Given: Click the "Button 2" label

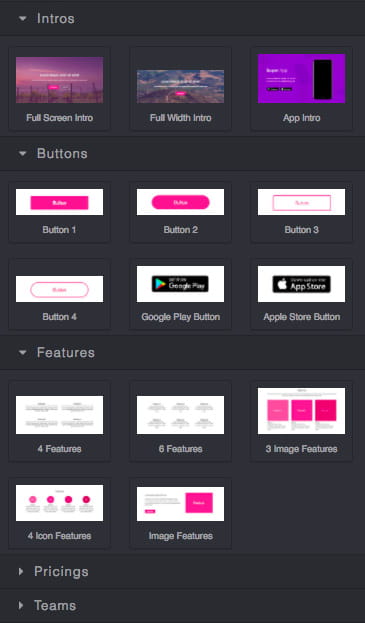Looking at the screenshot, I should pyautogui.click(x=180, y=230).
